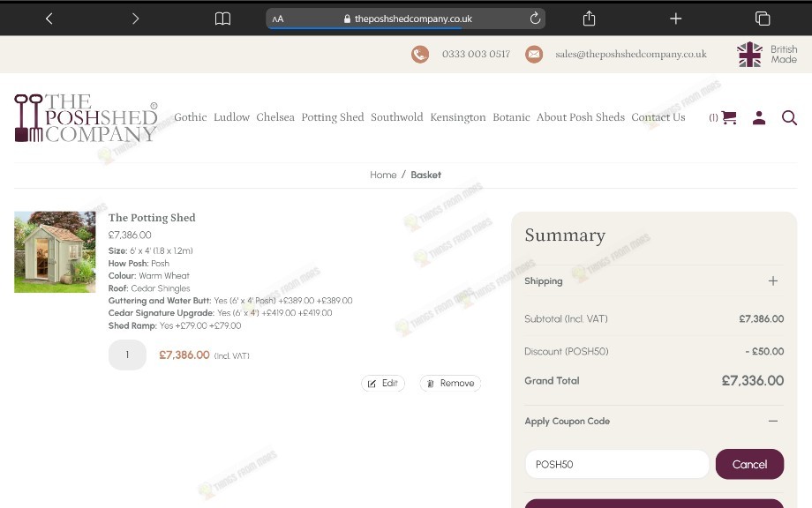Click the orange phone icon
812x508 pixels.
(x=420, y=55)
